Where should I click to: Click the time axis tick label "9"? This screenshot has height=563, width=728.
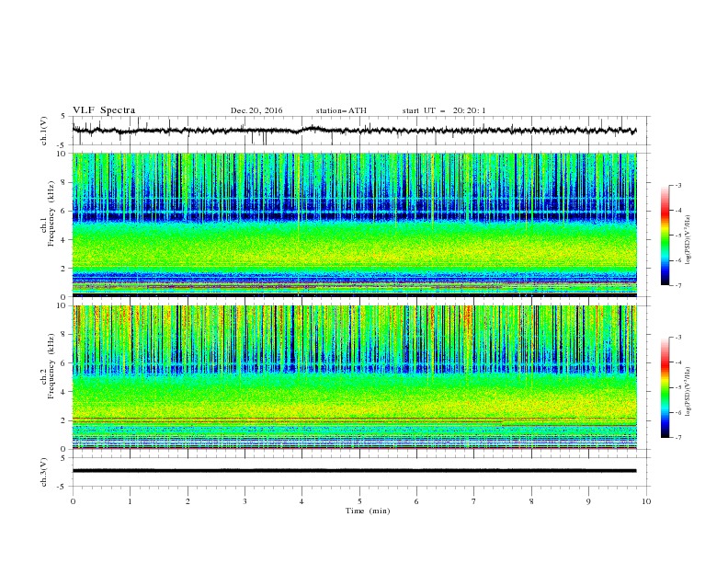tap(588, 501)
